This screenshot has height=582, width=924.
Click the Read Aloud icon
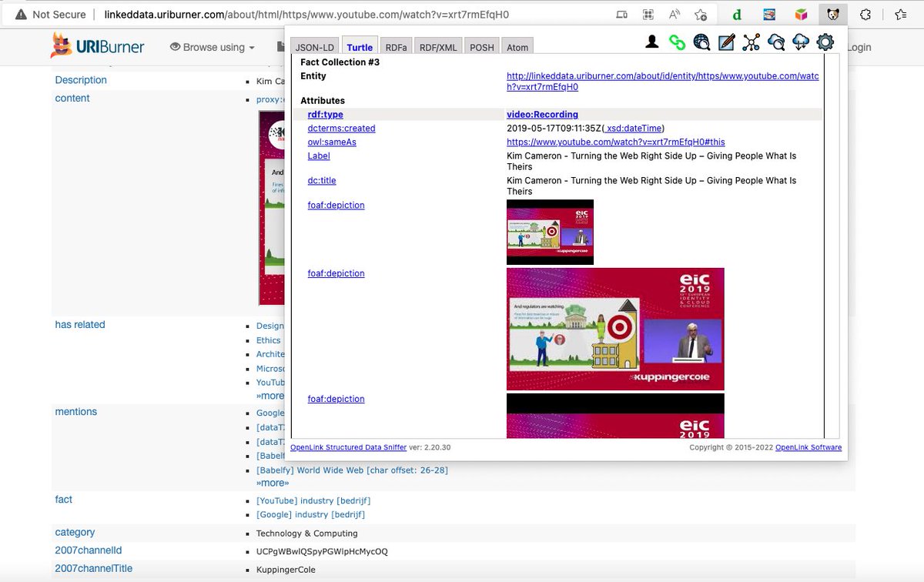(675, 14)
